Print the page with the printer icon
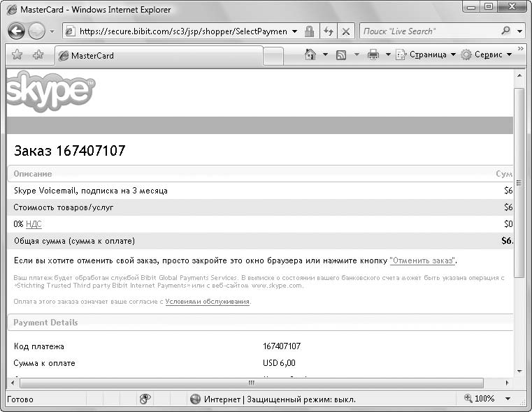This screenshot has width=532, height=412. coord(373,54)
